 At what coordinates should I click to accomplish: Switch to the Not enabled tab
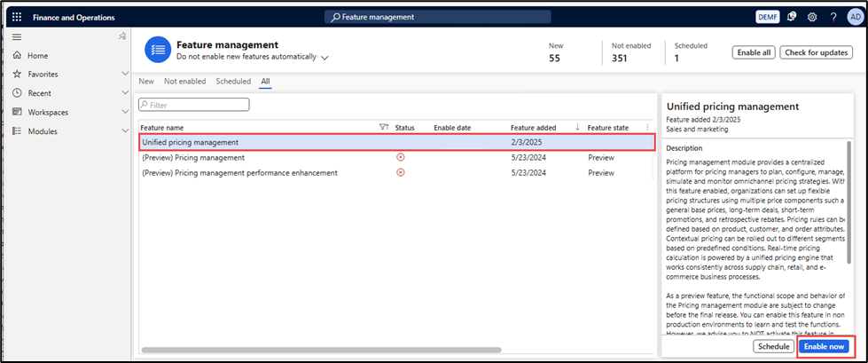[185, 81]
